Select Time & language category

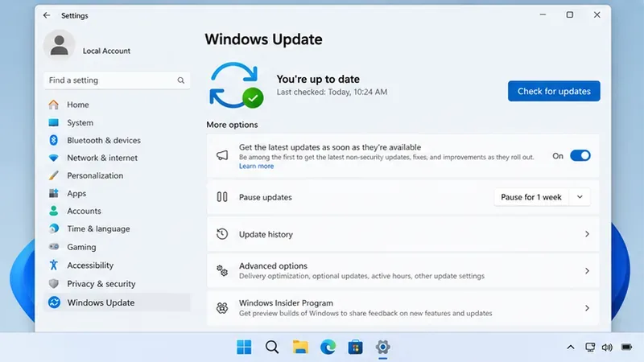98,228
